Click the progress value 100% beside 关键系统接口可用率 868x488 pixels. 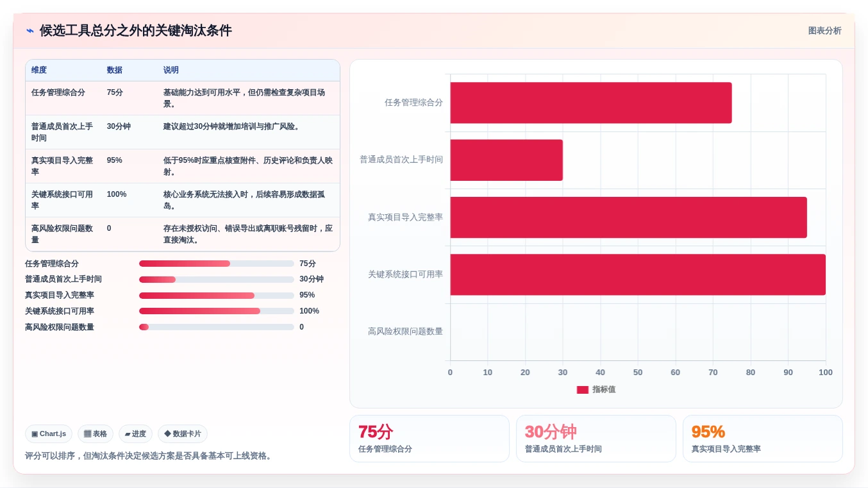tap(309, 311)
